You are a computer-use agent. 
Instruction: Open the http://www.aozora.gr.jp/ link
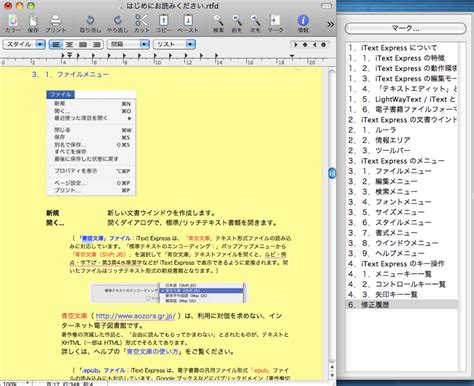(x=135, y=316)
